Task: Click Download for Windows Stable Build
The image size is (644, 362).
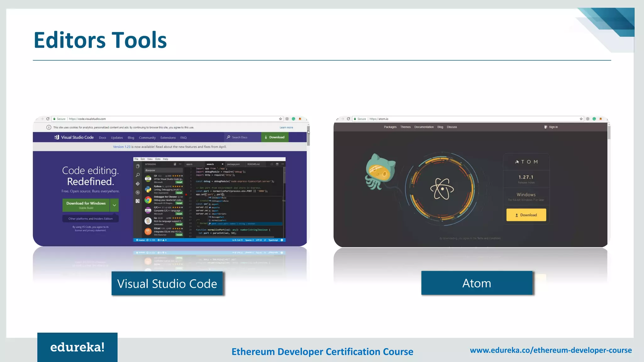Action: coord(86,205)
